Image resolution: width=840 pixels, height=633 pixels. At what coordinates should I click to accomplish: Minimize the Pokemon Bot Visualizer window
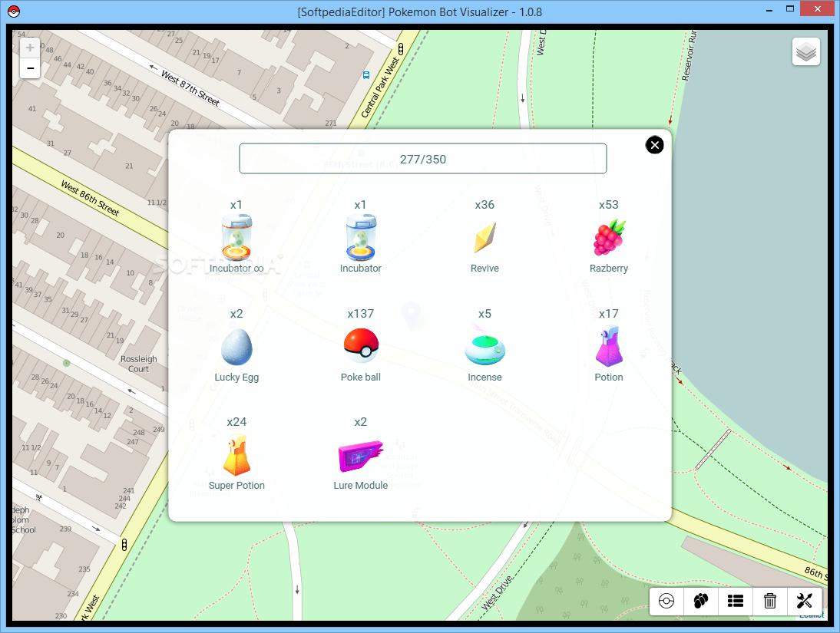769,10
